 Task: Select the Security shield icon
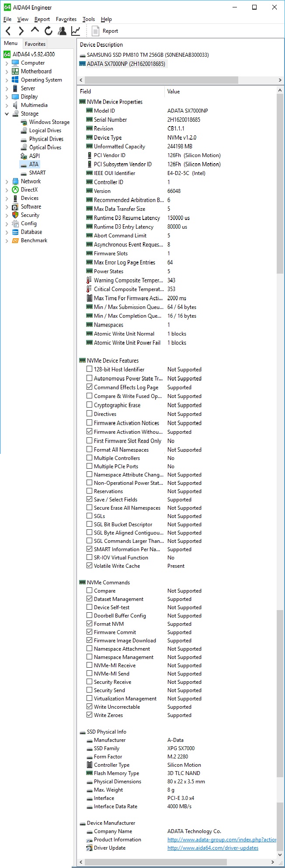tap(15, 215)
